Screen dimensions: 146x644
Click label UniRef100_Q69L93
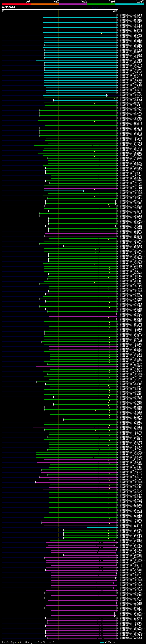tap(131, 72)
